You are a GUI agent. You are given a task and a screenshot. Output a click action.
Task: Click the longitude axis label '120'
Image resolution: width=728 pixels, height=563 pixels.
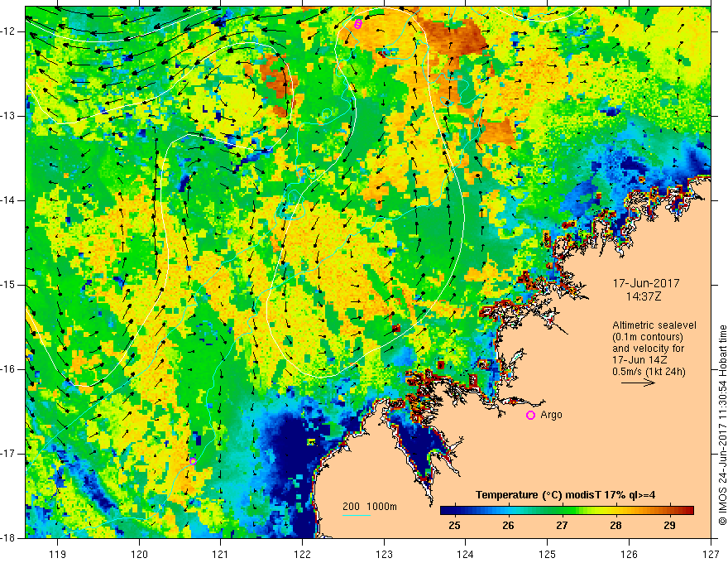click(x=139, y=554)
